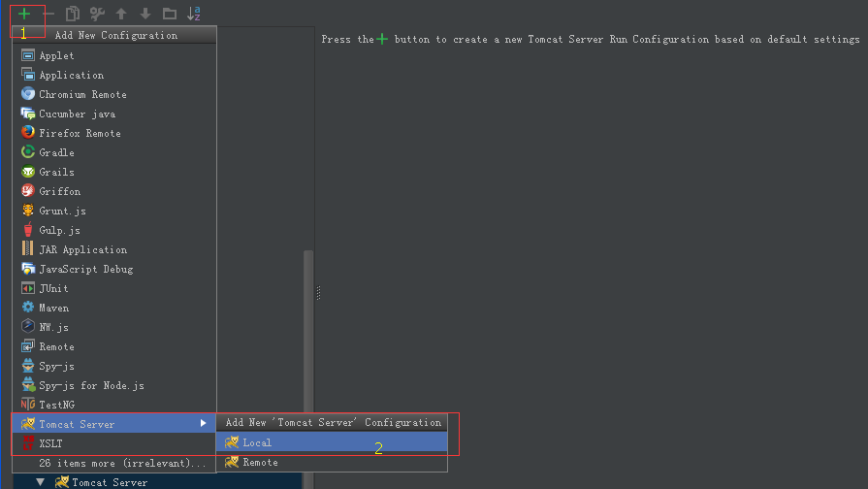Click the 'Maven' text

click(x=53, y=308)
